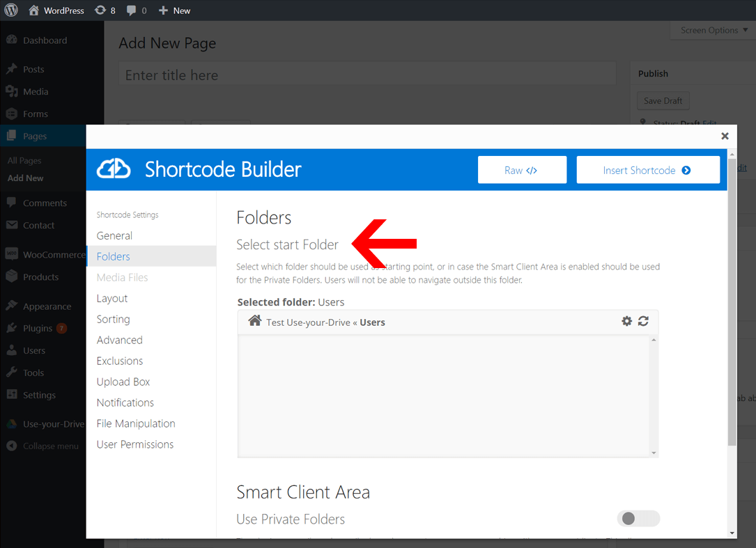Open Products in the admin sidebar

(40, 277)
